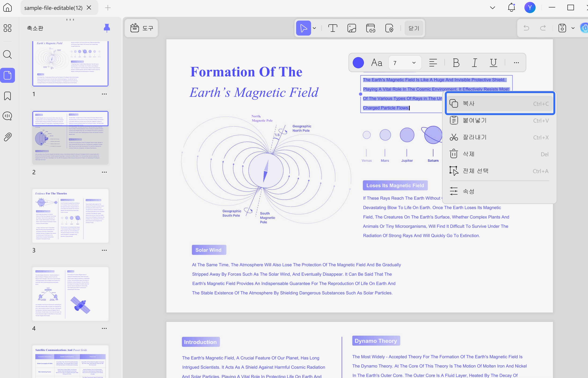
Task: Open the attachments paperclip icon
Action: [7, 137]
